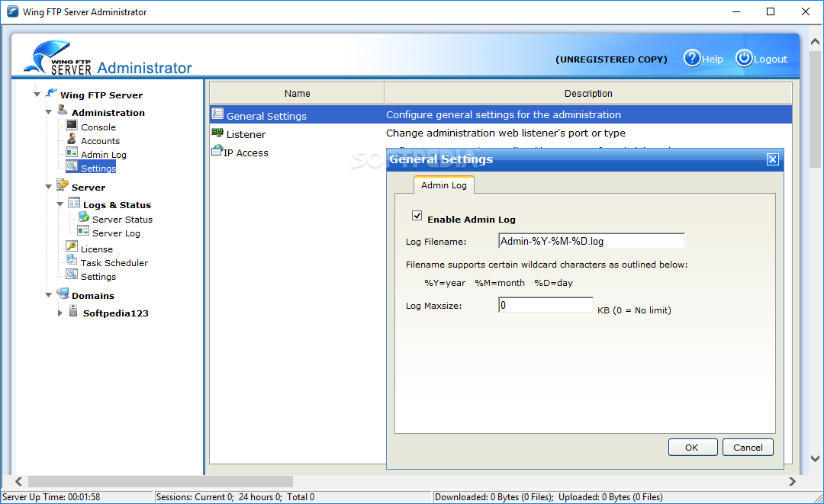Click the Logout link
Screen dimensions: 824x504
(x=771, y=59)
